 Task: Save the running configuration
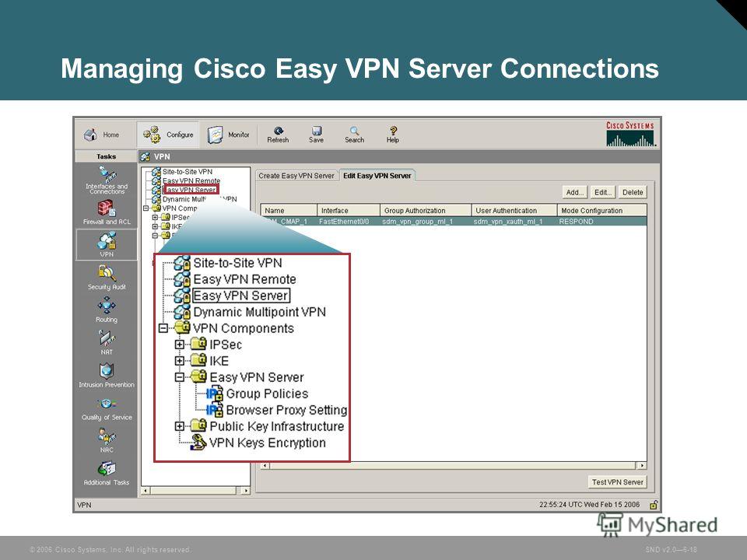pos(317,135)
